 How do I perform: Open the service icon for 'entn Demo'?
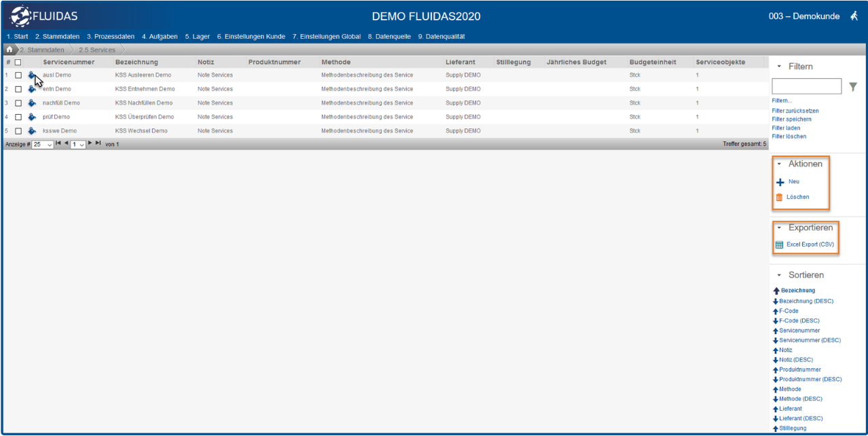(x=32, y=89)
